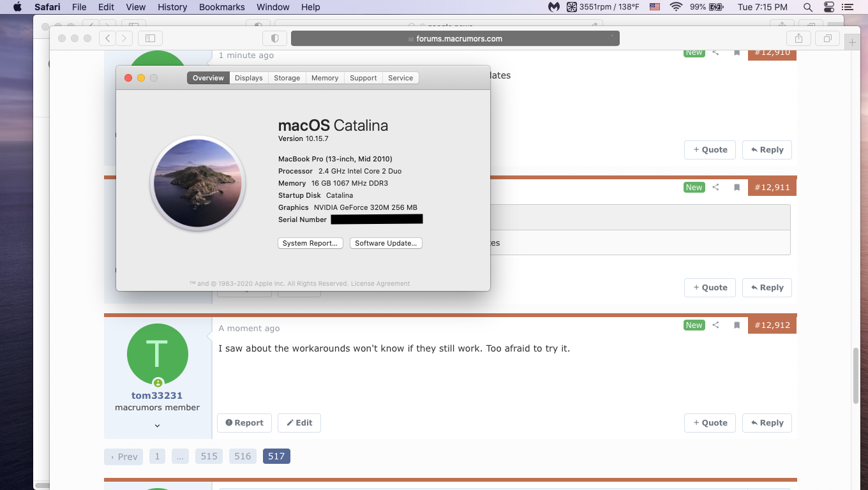Bookmark post #12,910
This screenshot has width=868, height=490.
[x=737, y=52]
